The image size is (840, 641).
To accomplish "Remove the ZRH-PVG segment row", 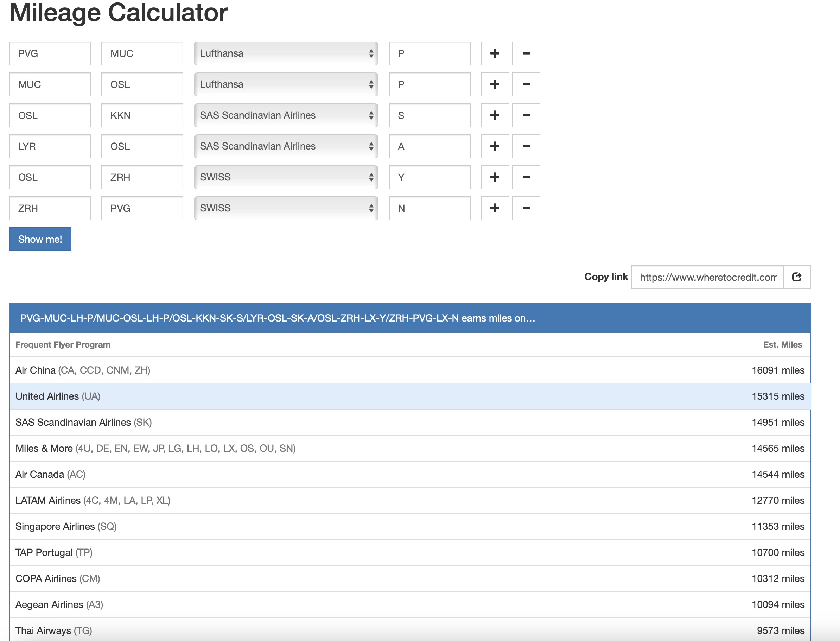I will 526,208.
